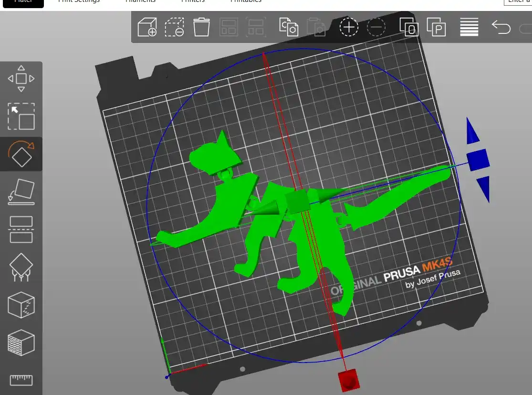Select the Cut tool

click(21, 230)
